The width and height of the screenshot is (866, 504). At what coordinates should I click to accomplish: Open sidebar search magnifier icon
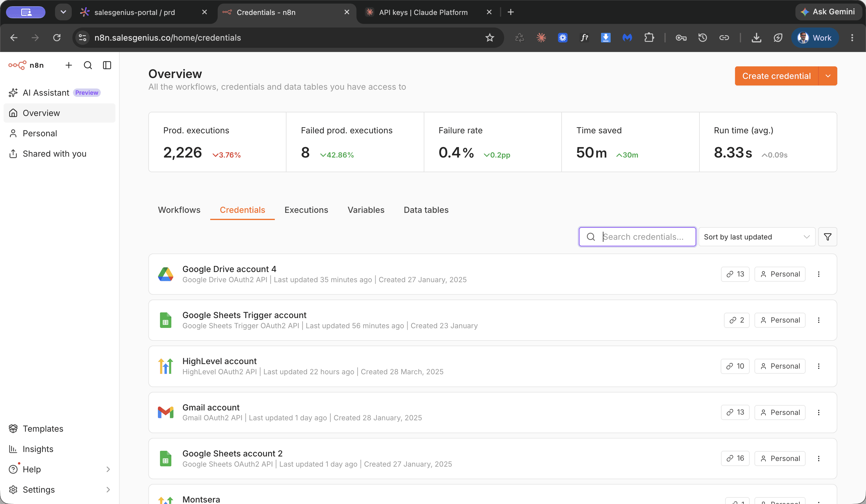(x=88, y=65)
